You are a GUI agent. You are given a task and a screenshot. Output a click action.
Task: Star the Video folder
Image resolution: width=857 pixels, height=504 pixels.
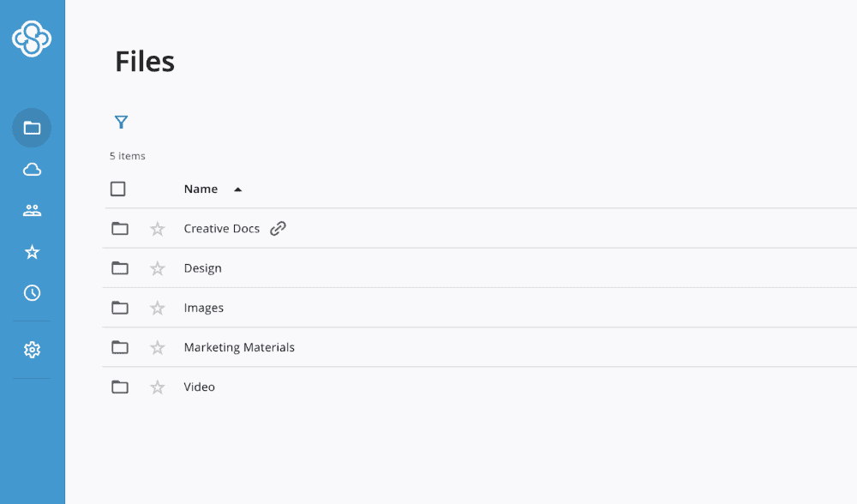tap(157, 387)
